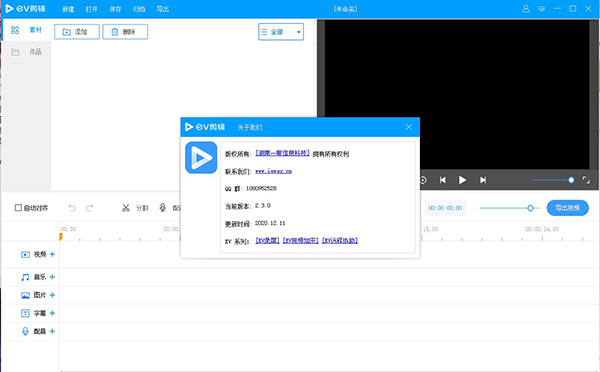Add recording via 配音 track plus
The height and width of the screenshot is (372, 600).
tap(52, 331)
